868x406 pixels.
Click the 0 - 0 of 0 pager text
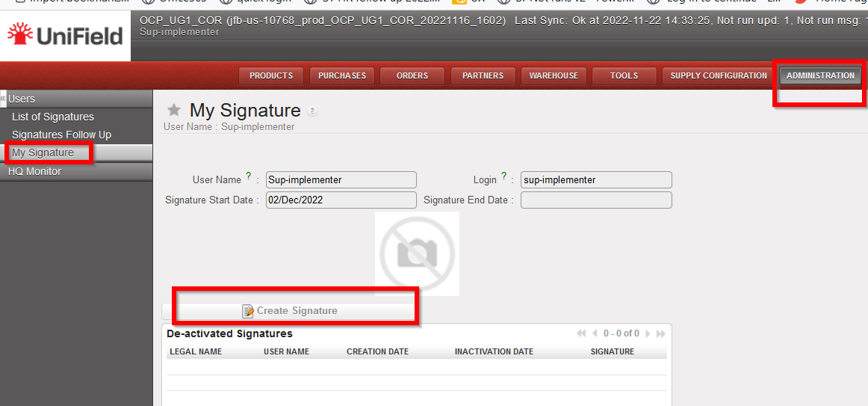pos(621,333)
